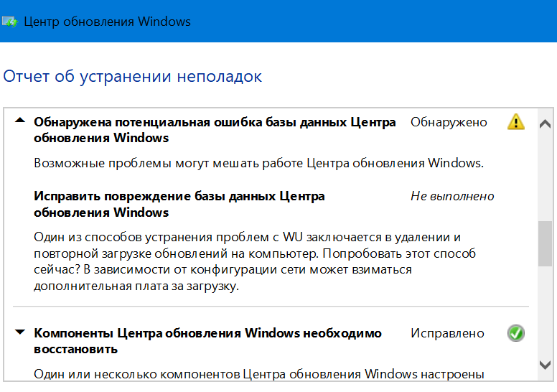The image size is (557, 392).
Task: Expand the "Компоненты Центра обновления Windows" arrow
Action: tap(20, 332)
